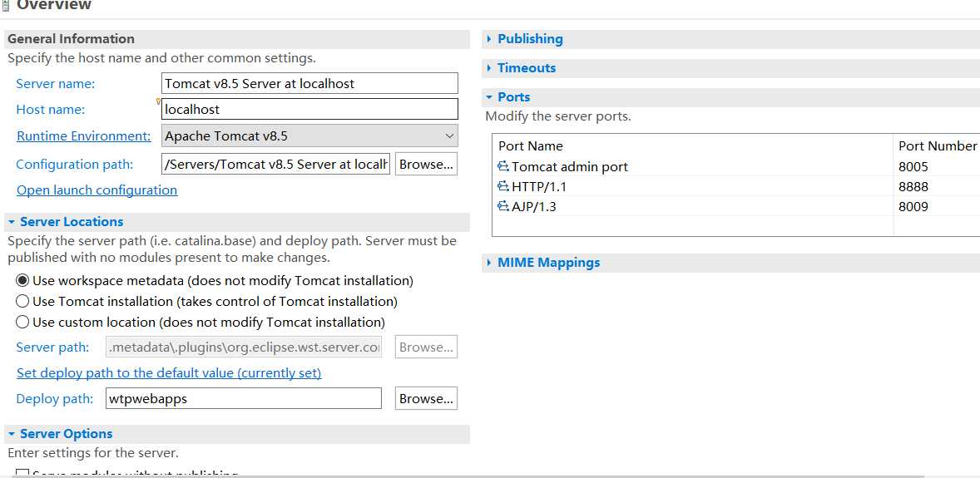Click Open launch configuration link
Image resolution: width=980 pixels, height=478 pixels.
[97, 190]
